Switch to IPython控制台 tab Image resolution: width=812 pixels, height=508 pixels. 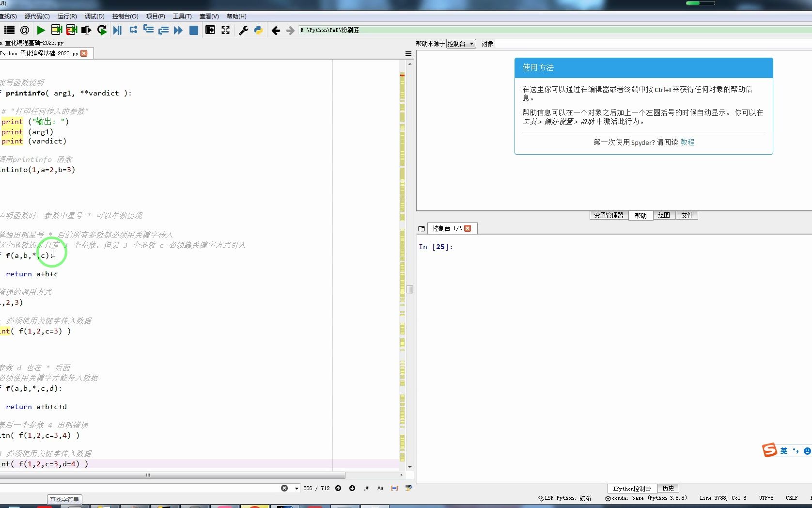click(x=631, y=489)
